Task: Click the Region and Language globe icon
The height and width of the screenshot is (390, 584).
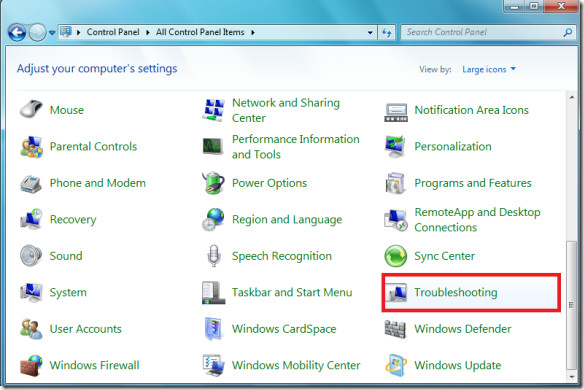Action: (213, 219)
